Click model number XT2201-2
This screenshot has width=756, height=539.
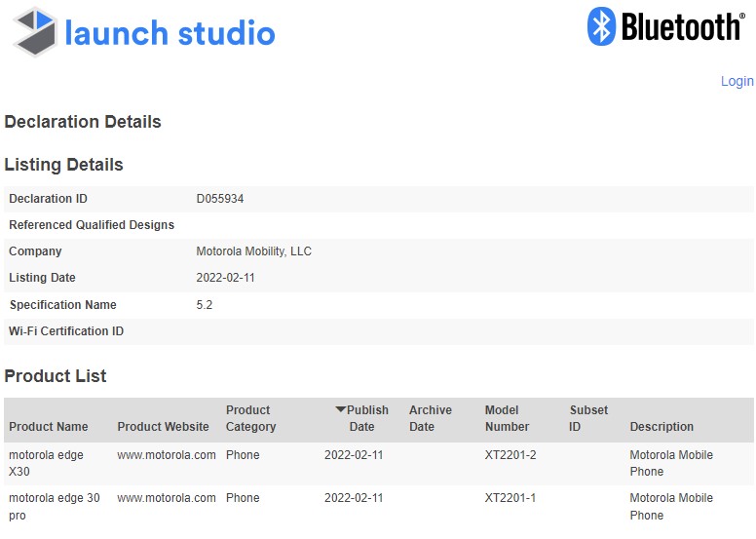[510, 455]
